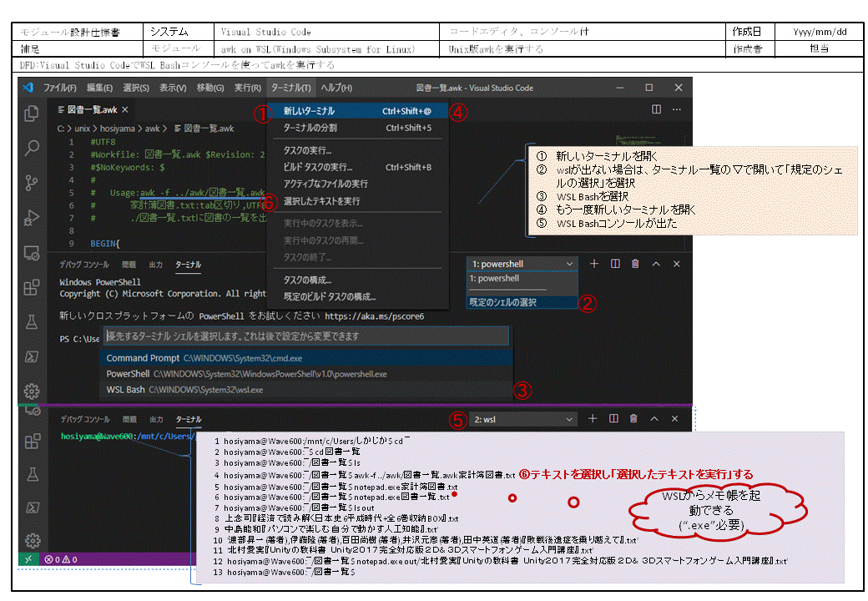Image resolution: width=868 pixels, height=601 pixels.
Task: Click the awk folder breadcrumb segment
Action: (x=152, y=129)
